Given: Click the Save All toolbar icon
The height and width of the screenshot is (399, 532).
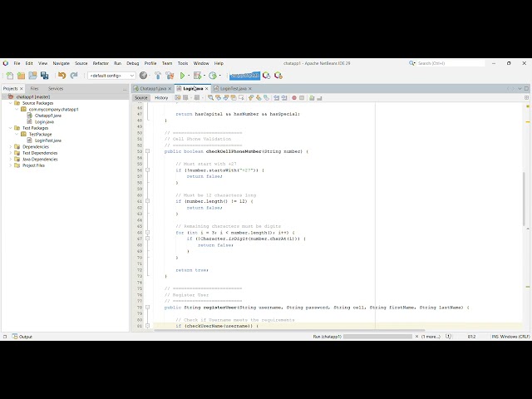Looking at the screenshot, I should tap(44, 76).
